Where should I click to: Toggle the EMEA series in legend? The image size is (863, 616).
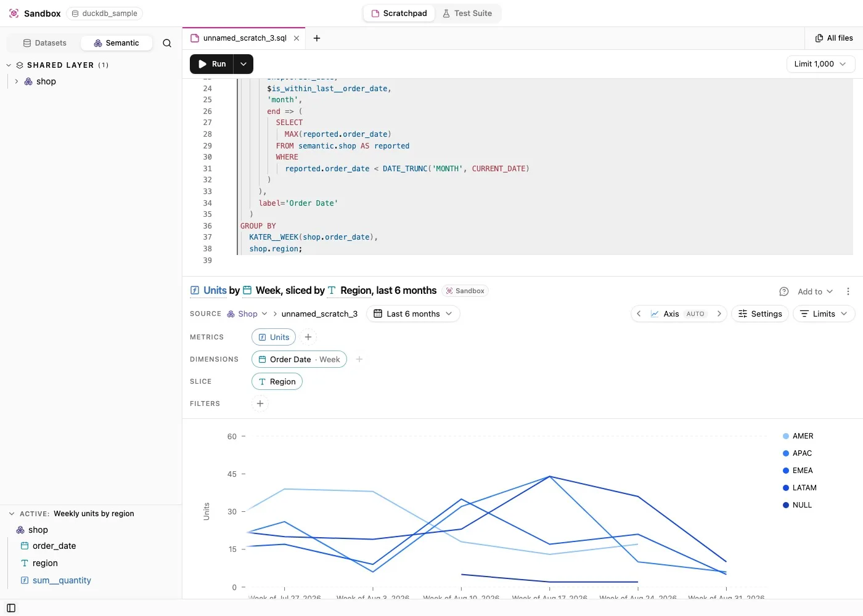[x=798, y=471]
